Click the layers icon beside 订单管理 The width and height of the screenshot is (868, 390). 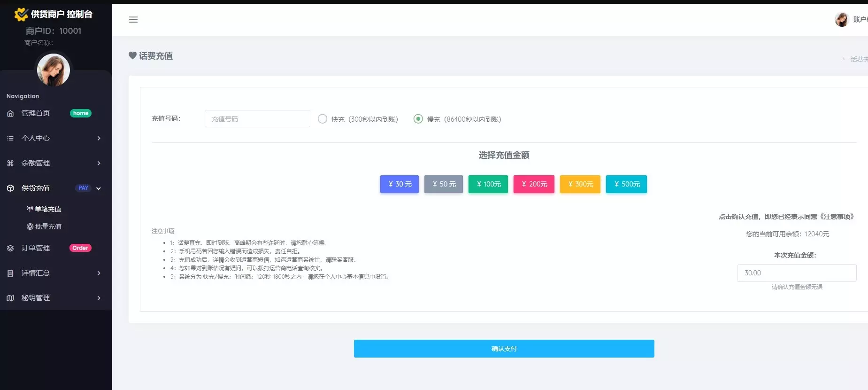coord(10,248)
